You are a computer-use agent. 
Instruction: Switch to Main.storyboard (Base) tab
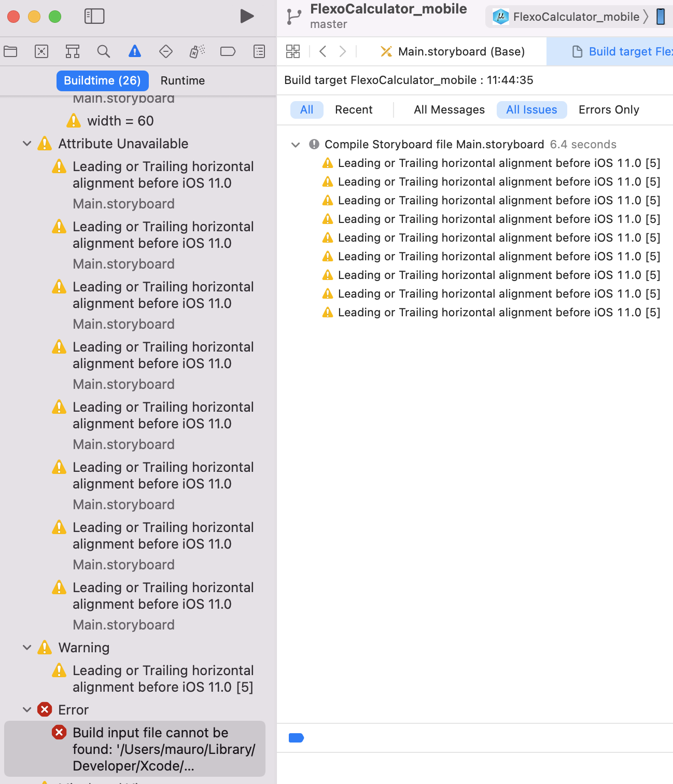tap(452, 51)
